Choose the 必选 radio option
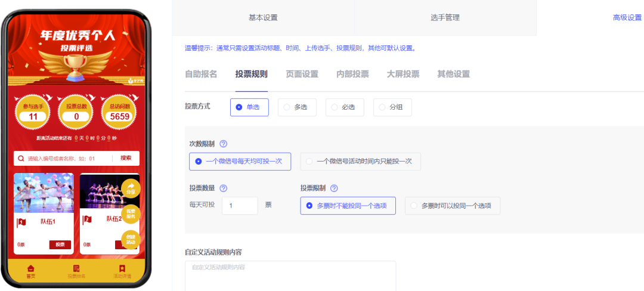 click(346, 107)
